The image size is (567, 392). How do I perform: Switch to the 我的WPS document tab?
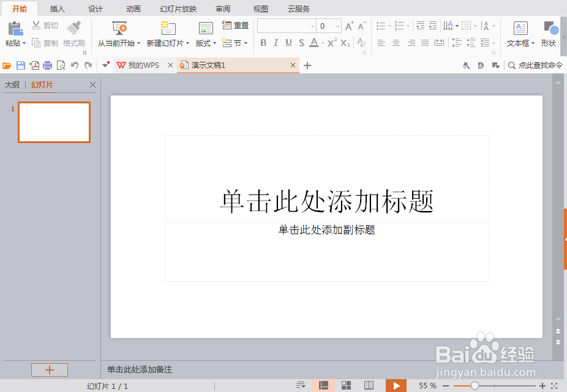coord(143,65)
